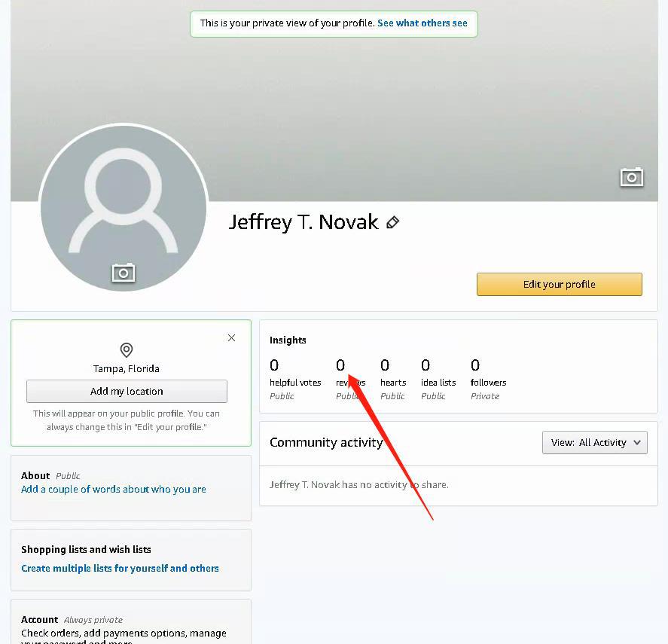Open the See what others see link

[422, 23]
